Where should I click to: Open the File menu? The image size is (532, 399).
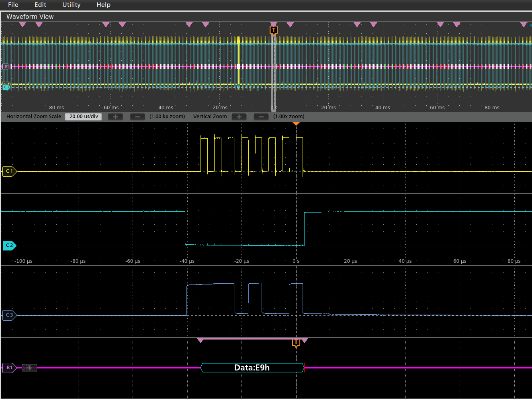(x=13, y=5)
